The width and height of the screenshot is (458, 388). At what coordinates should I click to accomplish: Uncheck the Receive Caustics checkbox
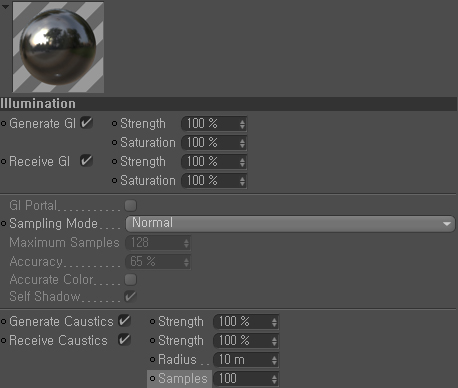pos(124,340)
